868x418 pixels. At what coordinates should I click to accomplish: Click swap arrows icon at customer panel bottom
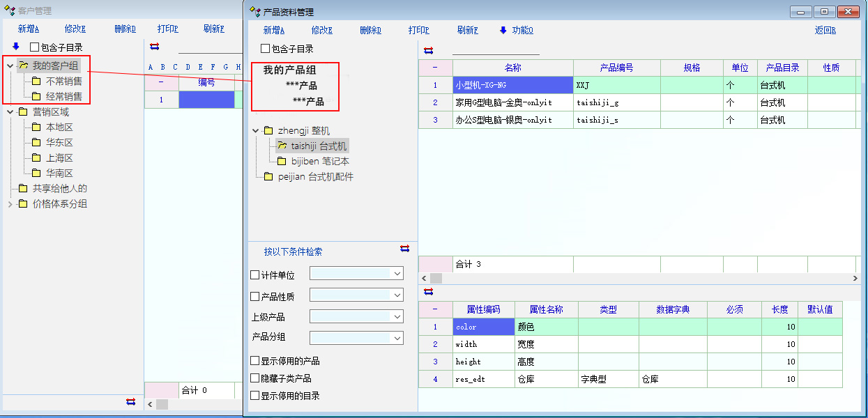130,401
